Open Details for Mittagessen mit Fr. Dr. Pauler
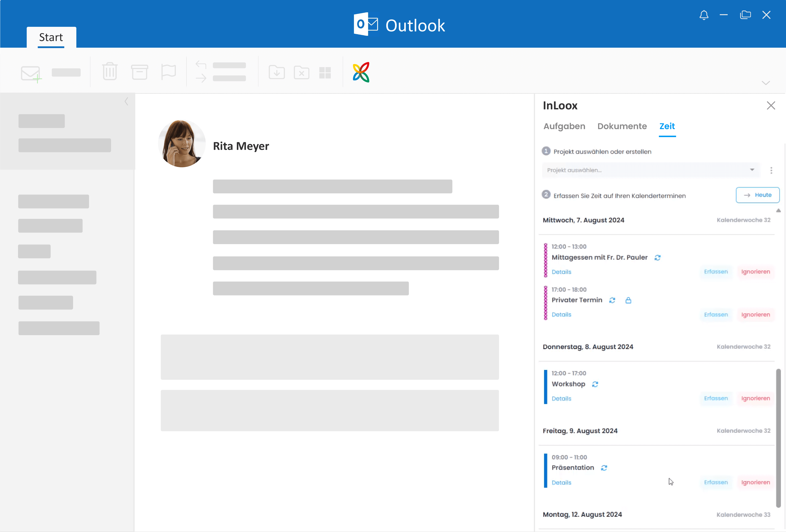Image resolution: width=786 pixels, height=532 pixels. pos(561,272)
